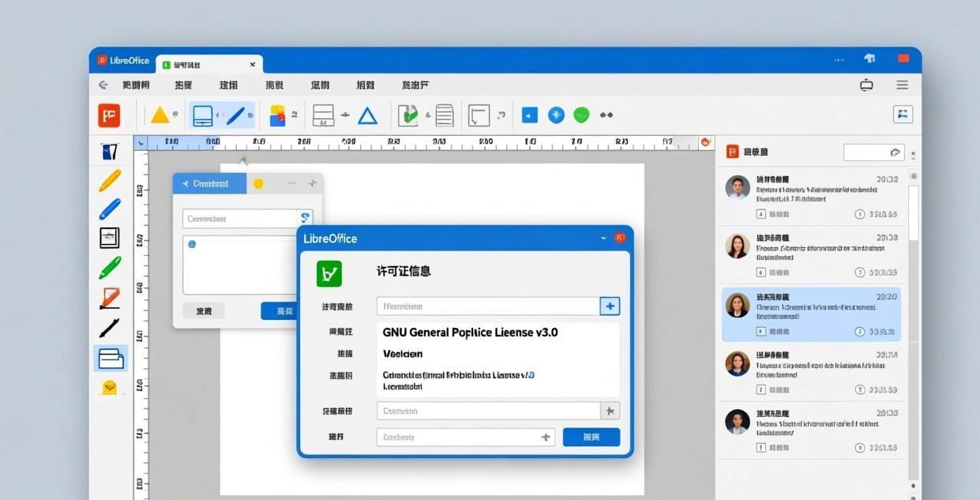This screenshot has height=500, width=980.
Task: Click the top input field in the license dialog
Action: tap(488, 306)
